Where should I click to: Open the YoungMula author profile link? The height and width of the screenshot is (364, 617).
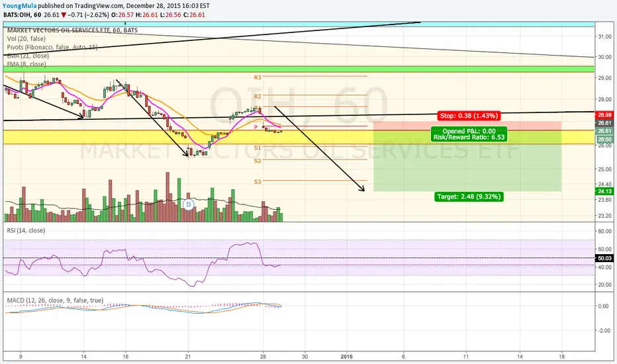pyautogui.click(x=20, y=6)
